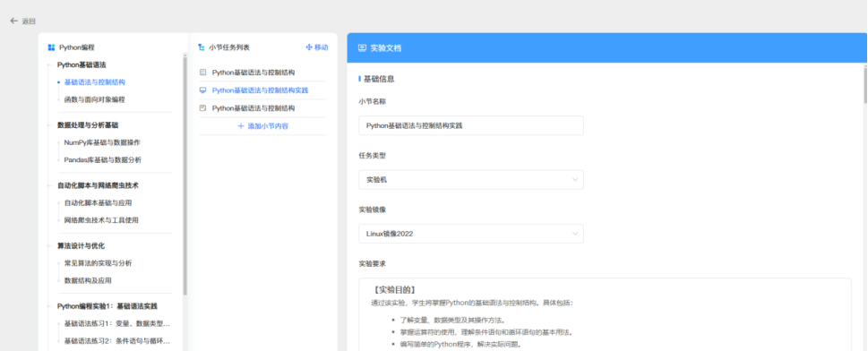Click the 返回 back link

pos(22,21)
